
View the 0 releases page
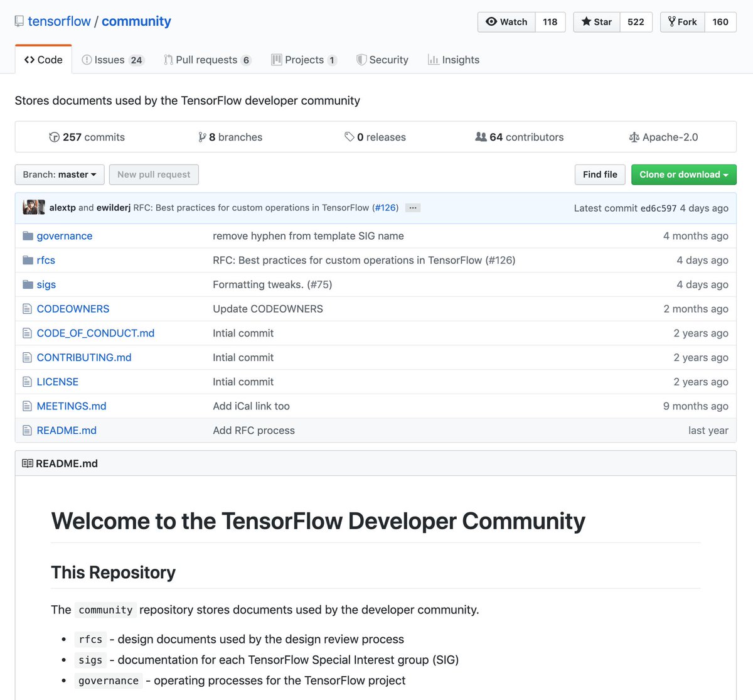[x=375, y=137]
